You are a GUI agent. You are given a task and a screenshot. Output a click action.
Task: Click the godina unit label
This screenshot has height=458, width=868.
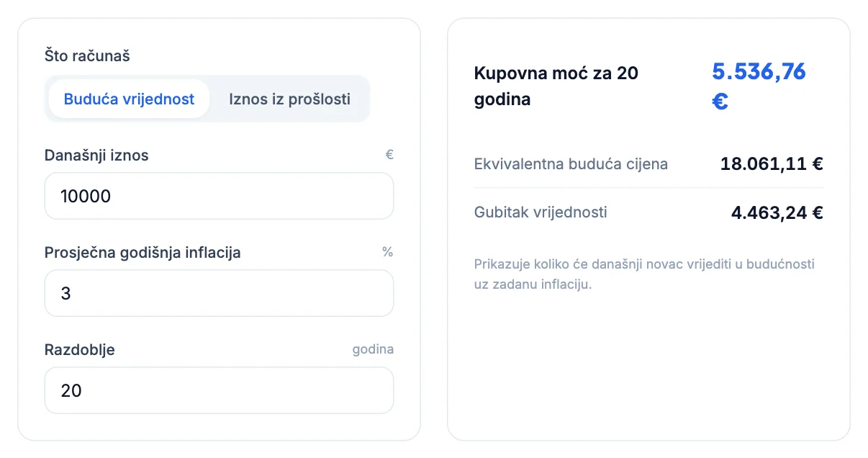click(373, 350)
